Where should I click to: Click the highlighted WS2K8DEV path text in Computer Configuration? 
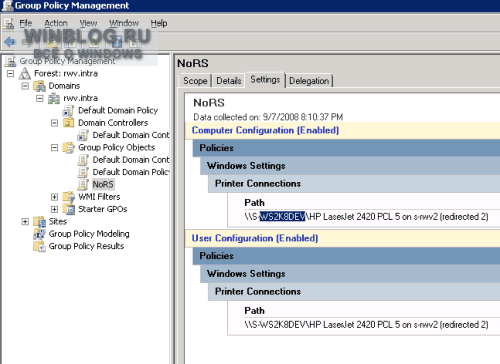pos(282,217)
